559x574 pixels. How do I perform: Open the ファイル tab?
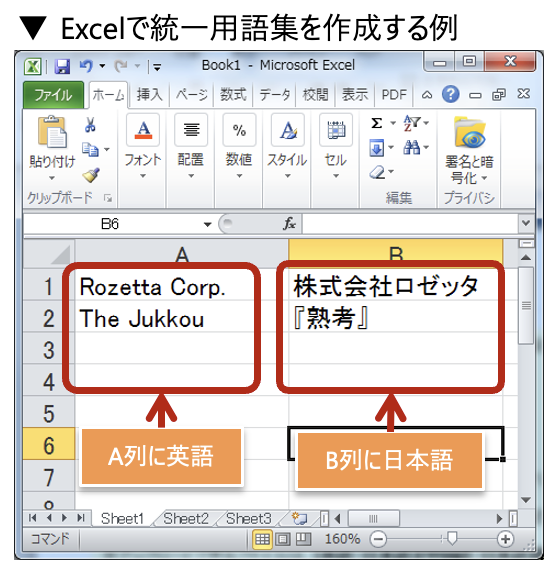[x=53, y=95]
